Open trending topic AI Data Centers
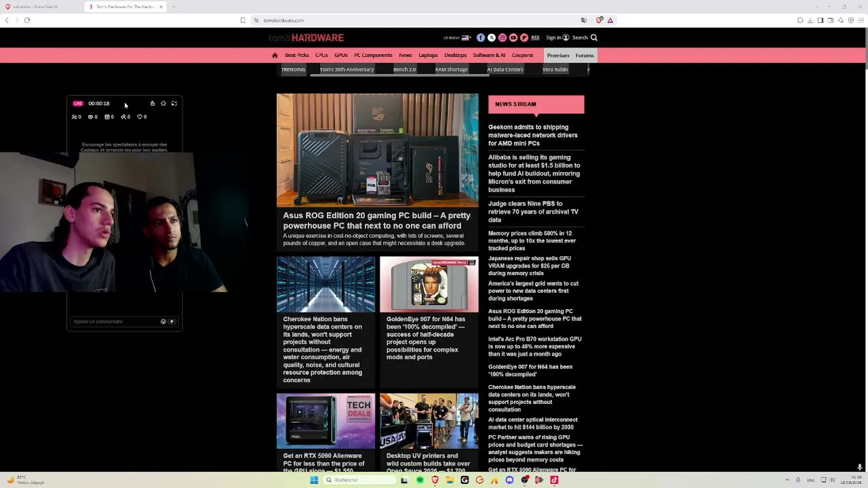 click(505, 69)
